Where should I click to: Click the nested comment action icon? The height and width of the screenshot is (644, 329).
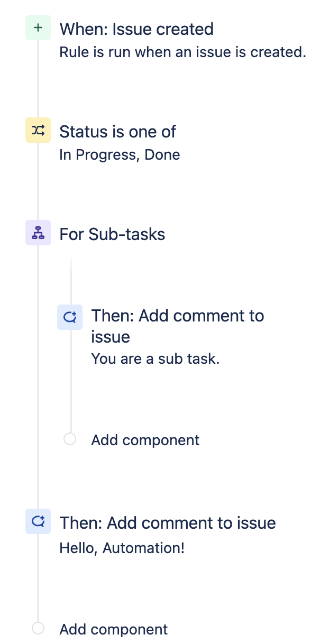click(70, 317)
